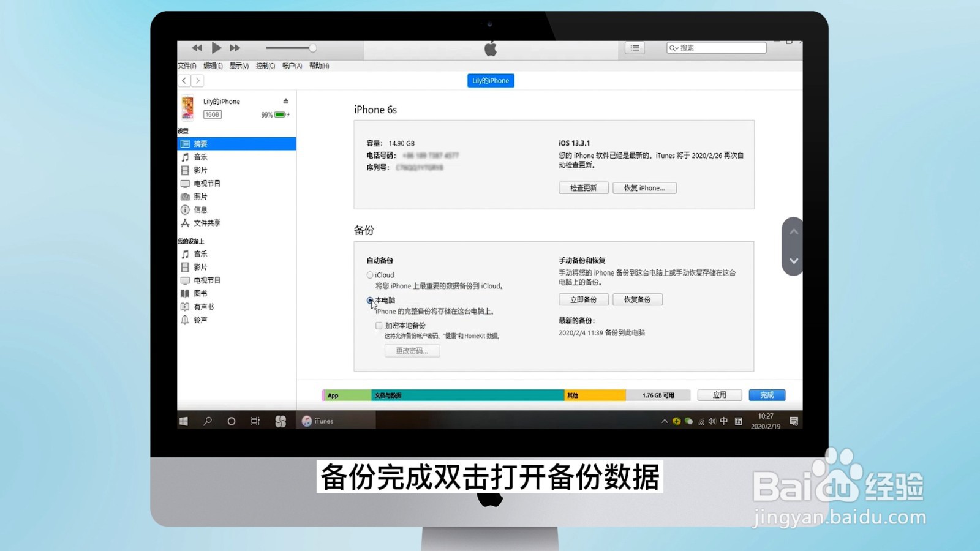Select the 本电脑 backup radio button
The width and height of the screenshot is (980, 551).
(x=370, y=300)
